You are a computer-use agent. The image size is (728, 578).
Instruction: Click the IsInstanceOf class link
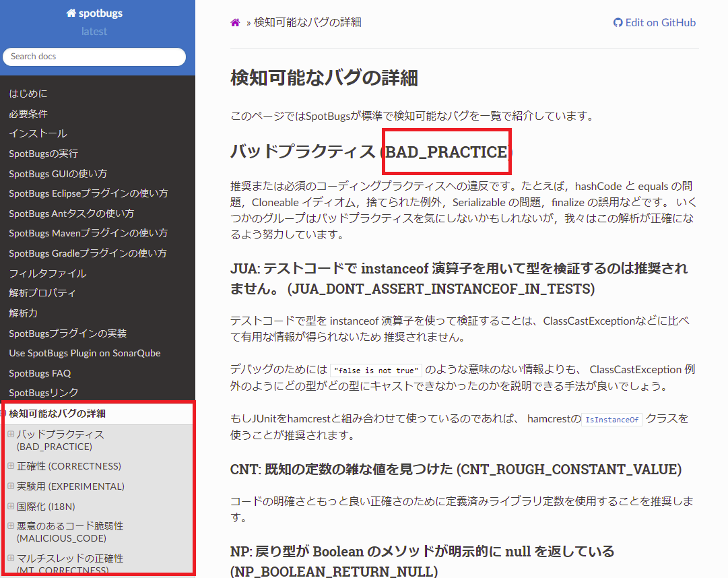611,420
